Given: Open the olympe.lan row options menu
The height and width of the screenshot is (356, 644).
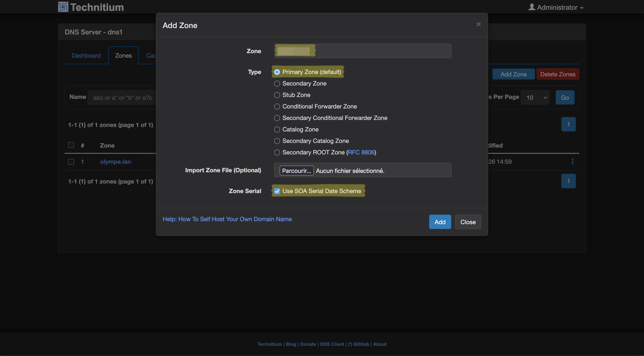Looking at the screenshot, I should 572,162.
